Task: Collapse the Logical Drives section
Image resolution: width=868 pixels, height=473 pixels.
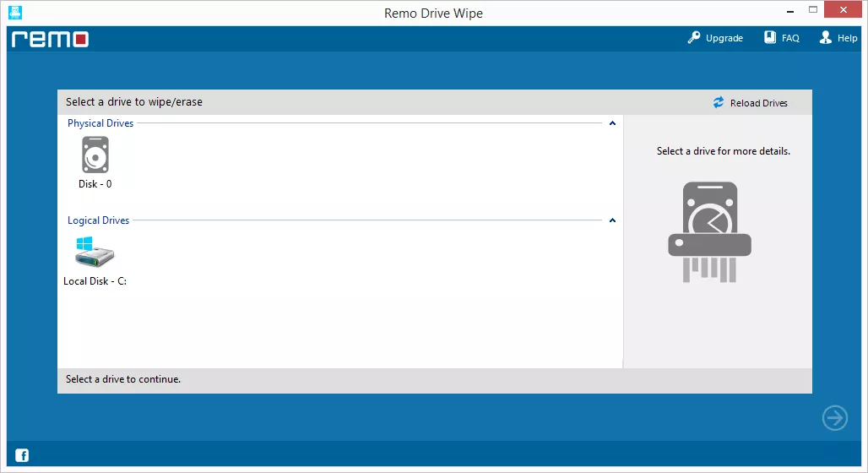Action: click(x=612, y=220)
